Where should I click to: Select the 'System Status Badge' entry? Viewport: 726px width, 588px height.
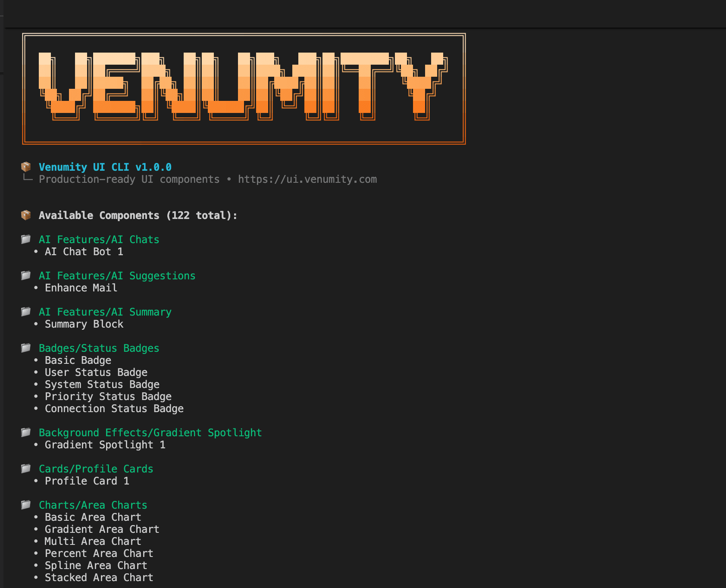102,385
